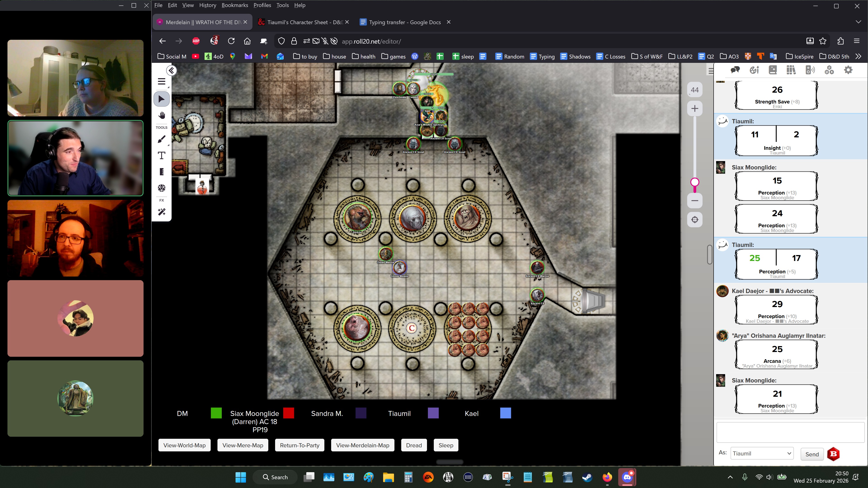868x488 pixels.
Task: Open the FX magic wand tool
Action: (161, 212)
